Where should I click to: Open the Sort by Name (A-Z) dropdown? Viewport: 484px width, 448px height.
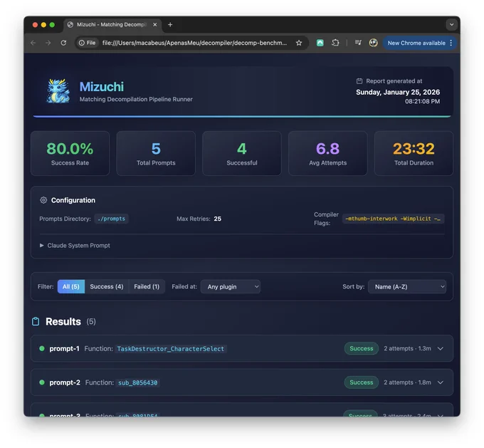click(x=407, y=287)
